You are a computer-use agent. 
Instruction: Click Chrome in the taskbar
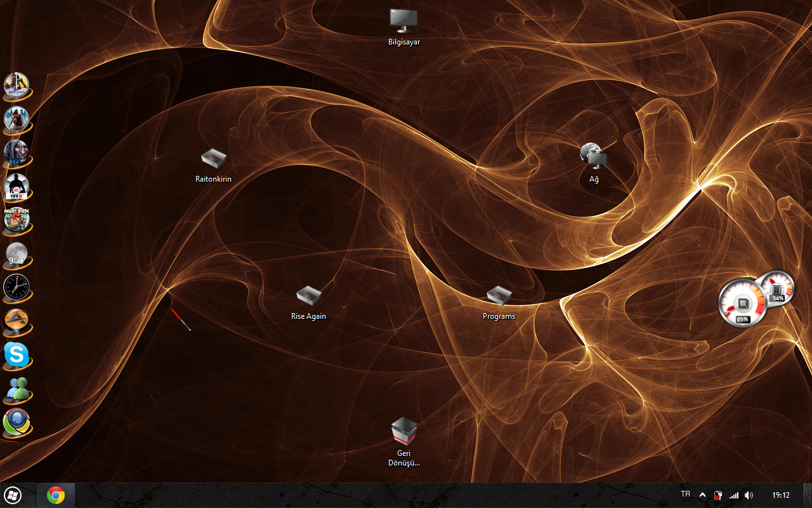click(56, 495)
